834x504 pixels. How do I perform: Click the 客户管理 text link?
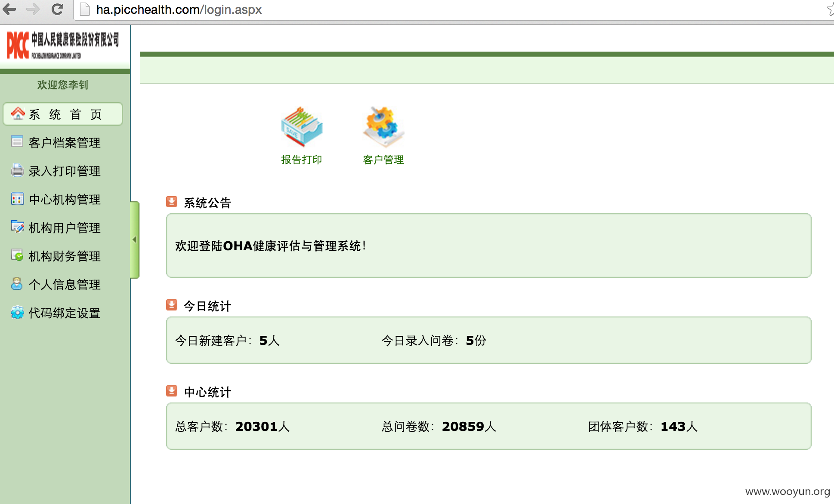(383, 160)
